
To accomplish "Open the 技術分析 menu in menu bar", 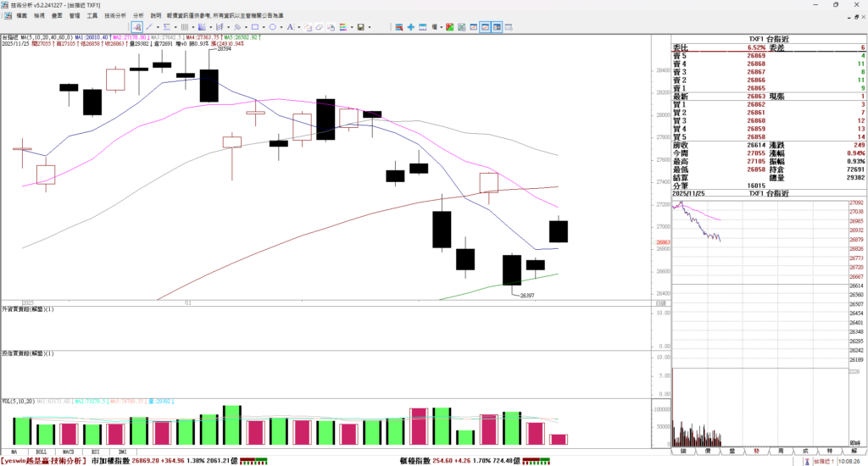I will [115, 15].
